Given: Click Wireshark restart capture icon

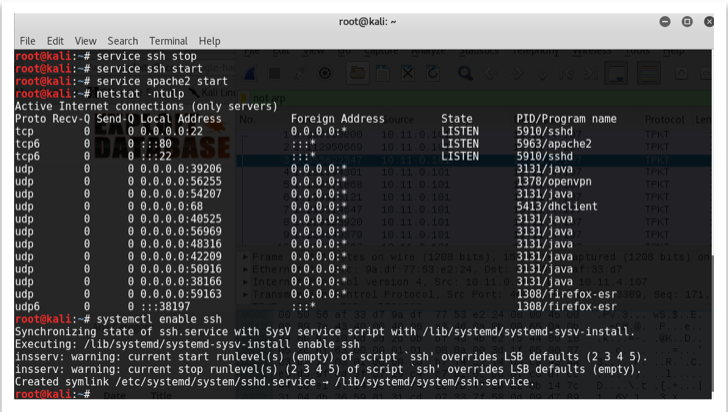Looking at the screenshot, I should point(299,73).
